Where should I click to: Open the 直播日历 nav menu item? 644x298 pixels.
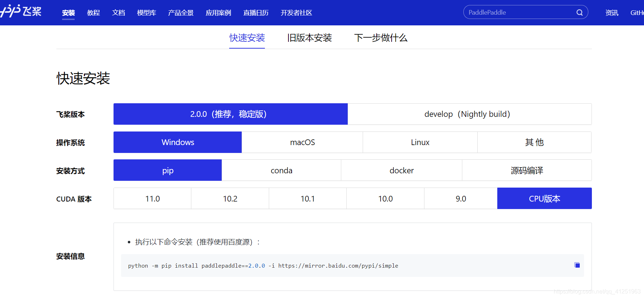256,13
